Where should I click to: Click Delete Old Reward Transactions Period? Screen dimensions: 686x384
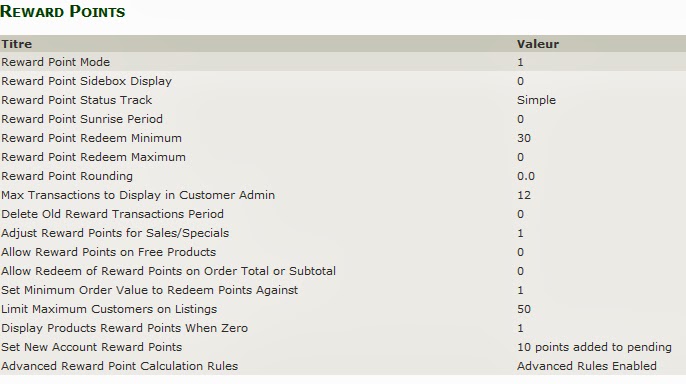coord(343,214)
